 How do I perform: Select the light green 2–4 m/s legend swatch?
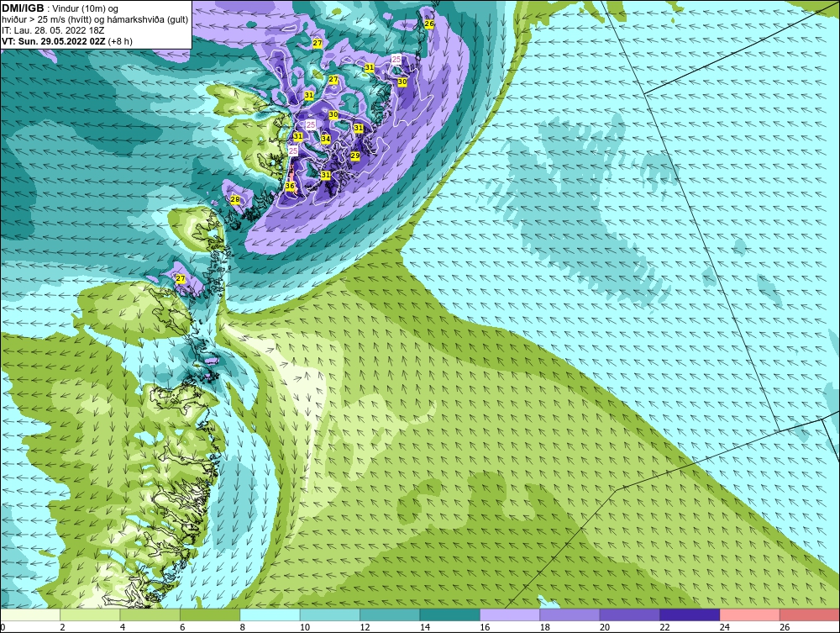click(90, 615)
